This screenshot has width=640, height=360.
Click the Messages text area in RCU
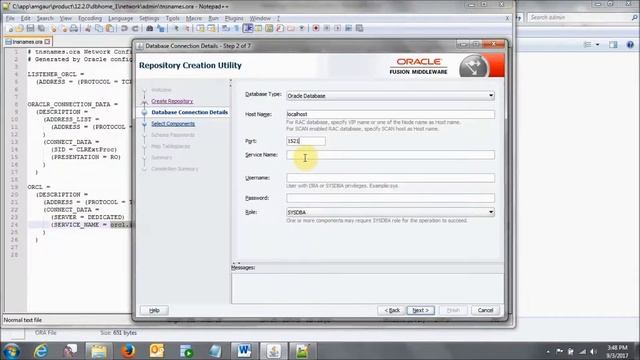coord(367,288)
